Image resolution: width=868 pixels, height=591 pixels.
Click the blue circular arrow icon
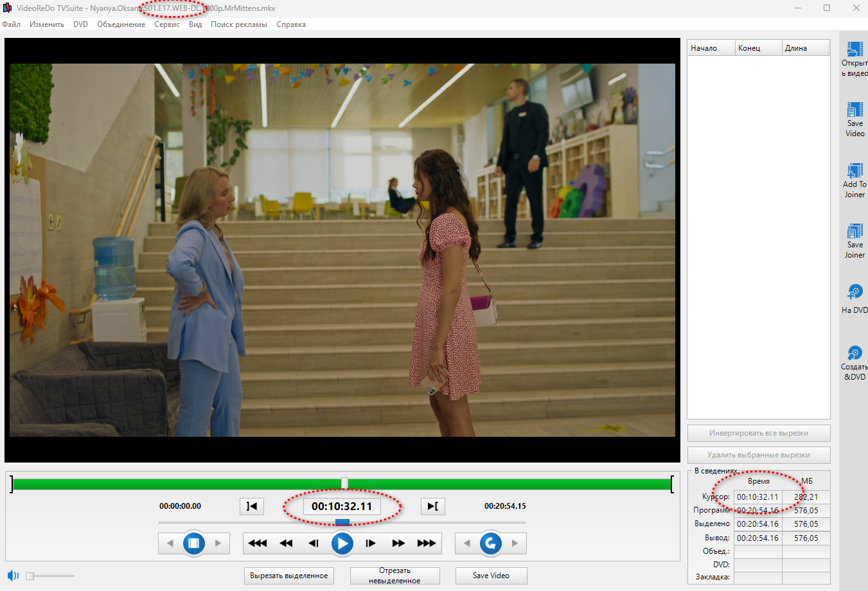coord(491,543)
